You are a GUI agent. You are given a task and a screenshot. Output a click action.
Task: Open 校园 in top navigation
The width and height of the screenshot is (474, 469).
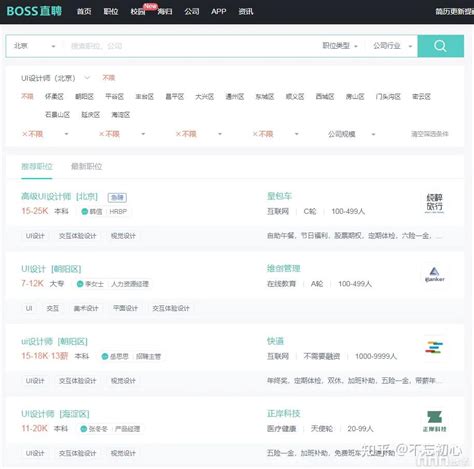point(138,11)
